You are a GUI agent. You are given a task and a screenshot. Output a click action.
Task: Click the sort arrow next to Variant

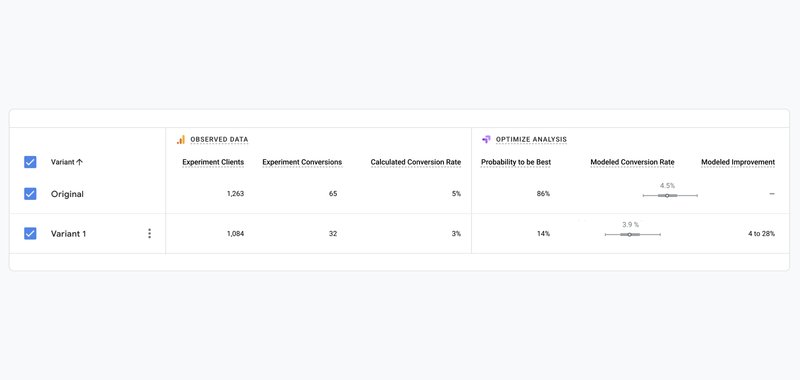pyautogui.click(x=79, y=162)
